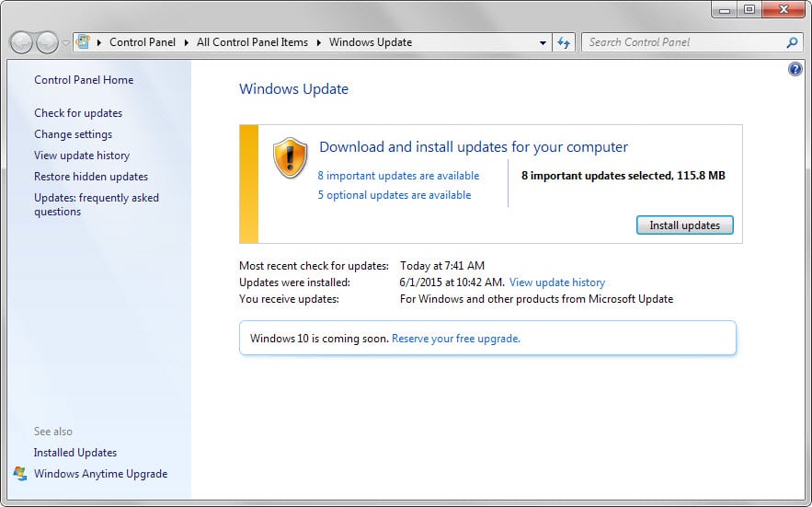Open View update history in sidebar

coord(82,156)
